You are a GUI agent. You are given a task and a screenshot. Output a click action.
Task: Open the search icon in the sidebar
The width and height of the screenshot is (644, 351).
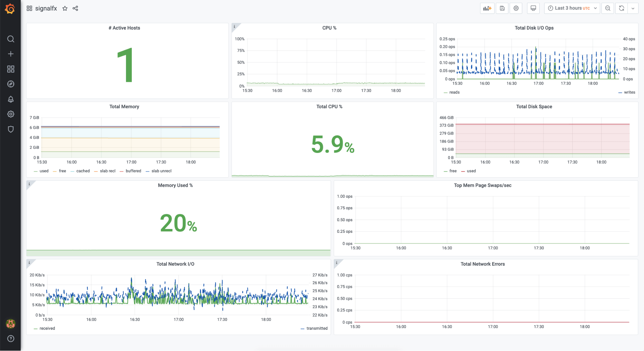click(x=11, y=39)
